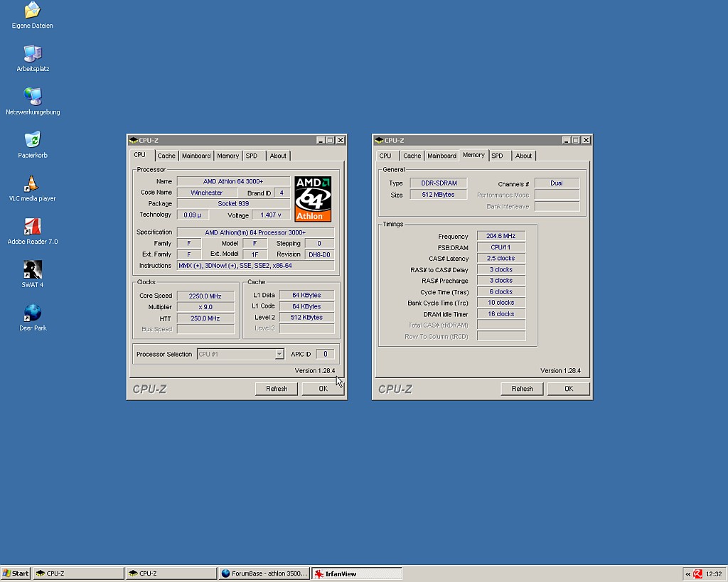Click the CPU-Z title bar icon in right window

tap(379, 140)
